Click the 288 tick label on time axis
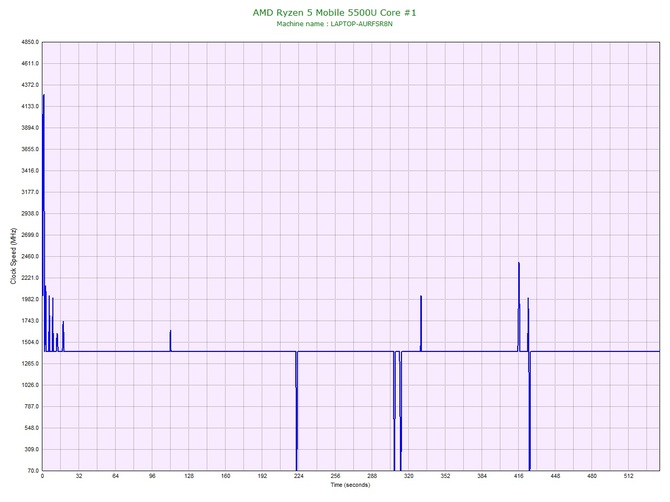This screenshot has height=502, width=670. coord(372,476)
